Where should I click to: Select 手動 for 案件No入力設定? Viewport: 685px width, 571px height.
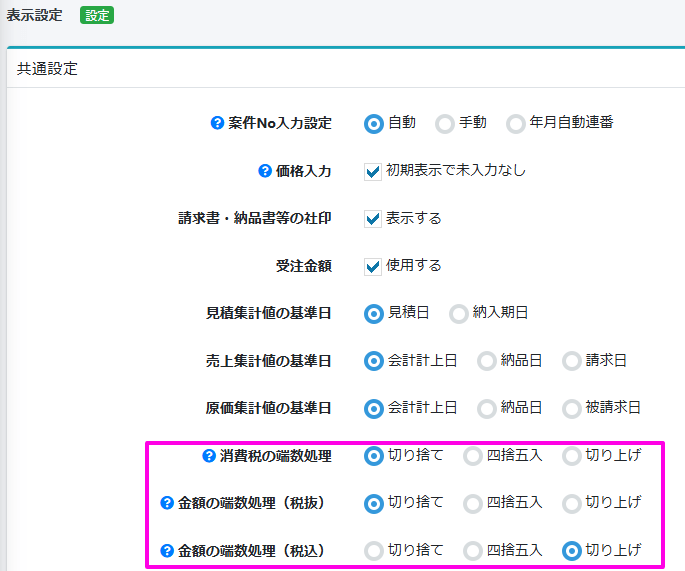(445, 124)
